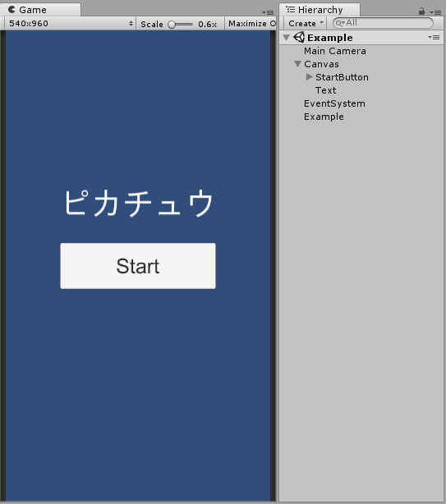Click the Scale slider handle
The height and width of the screenshot is (504, 446).
tap(172, 25)
